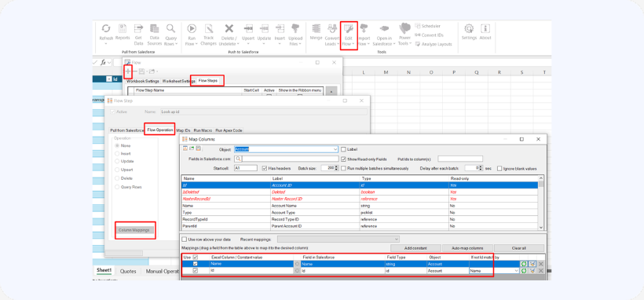Viewport: 644px width, 300px height.
Task: Open the Flow Operation tab
Action: tap(159, 130)
